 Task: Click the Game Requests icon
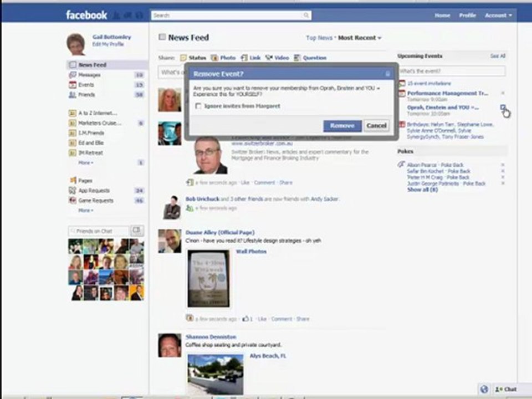73,200
